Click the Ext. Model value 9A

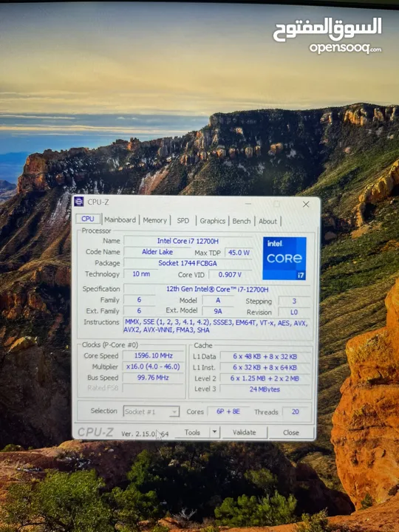218,311
